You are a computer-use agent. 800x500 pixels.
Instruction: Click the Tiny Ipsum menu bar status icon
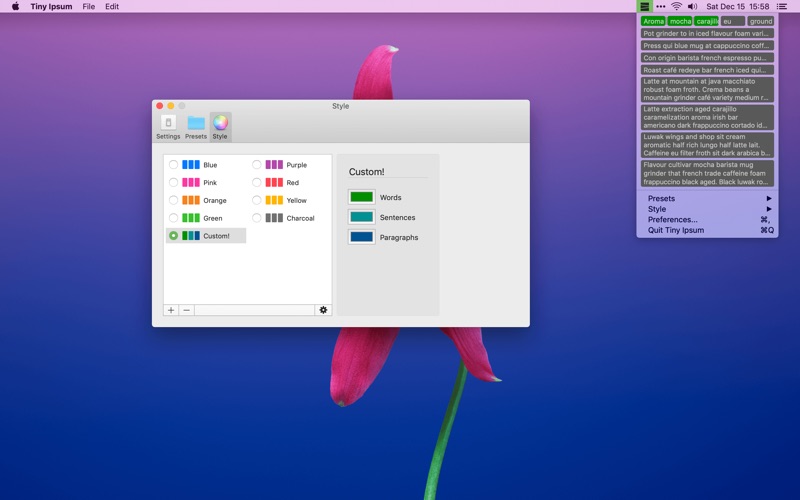[x=645, y=6]
